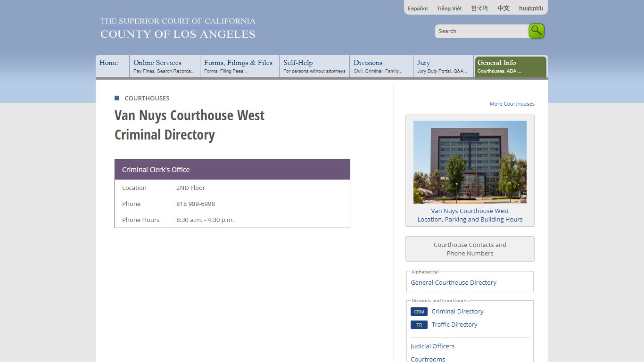Click the COURTHOUSES section label
The width and height of the screenshot is (644, 362).
coord(147,99)
